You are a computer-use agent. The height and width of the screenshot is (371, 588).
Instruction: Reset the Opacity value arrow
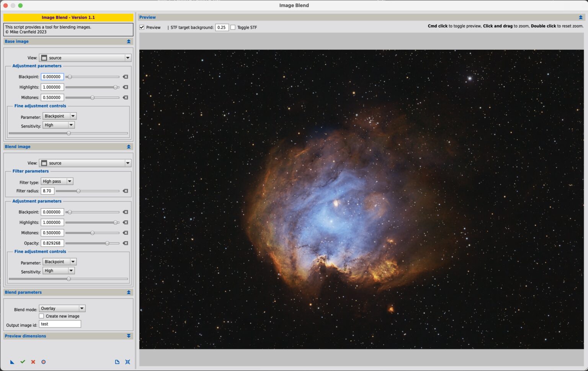point(125,243)
